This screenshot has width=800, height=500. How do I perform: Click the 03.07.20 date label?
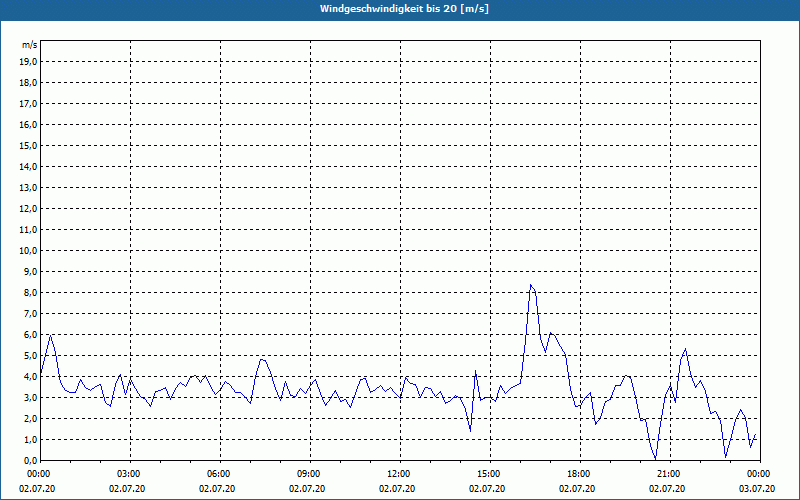point(757,488)
